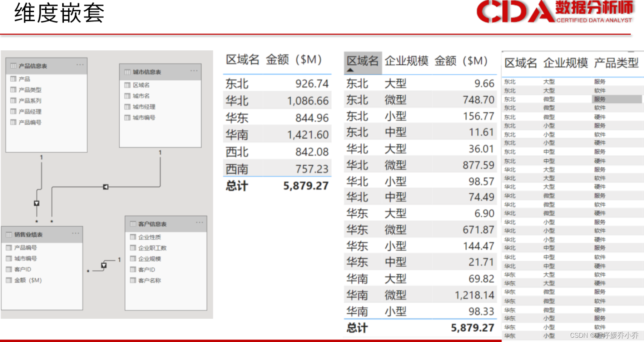Click 总计 label in two-column table
The image size is (644, 342).
[237, 186]
